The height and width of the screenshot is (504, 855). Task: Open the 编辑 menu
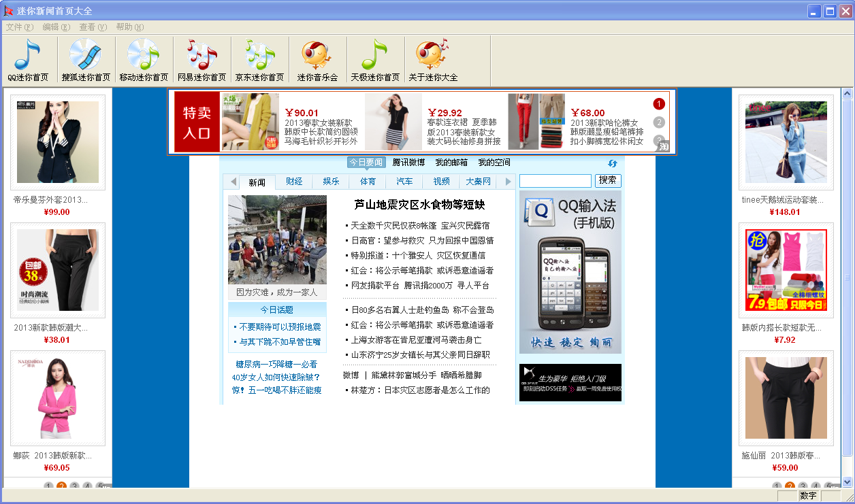tap(56, 27)
